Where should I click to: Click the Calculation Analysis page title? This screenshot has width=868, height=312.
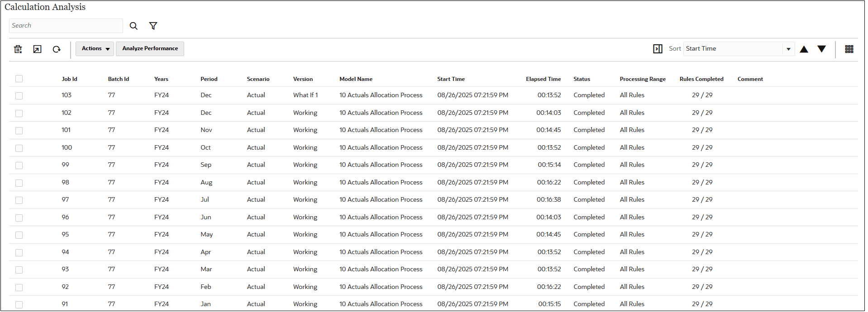pyautogui.click(x=45, y=7)
